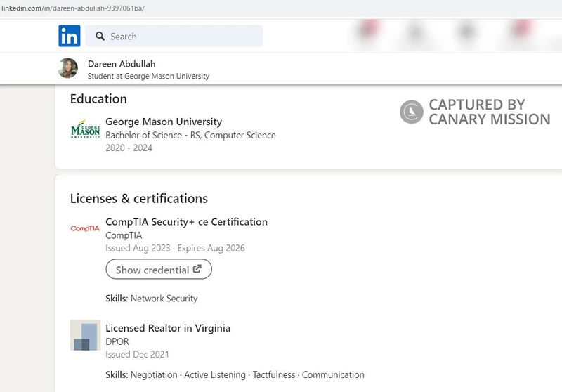Select the Network Security skill

coord(164,299)
